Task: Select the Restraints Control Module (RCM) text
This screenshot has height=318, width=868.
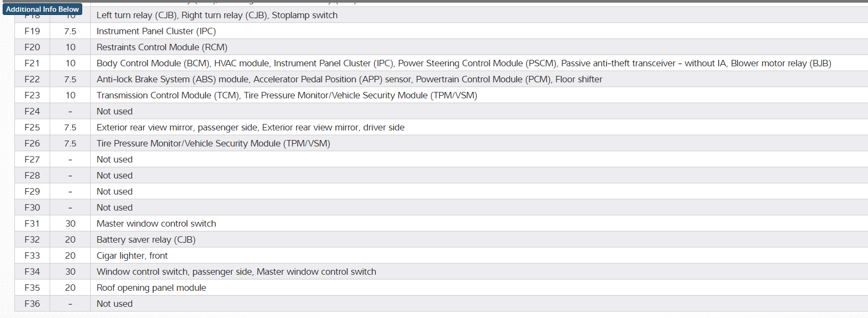Action: (162, 47)
